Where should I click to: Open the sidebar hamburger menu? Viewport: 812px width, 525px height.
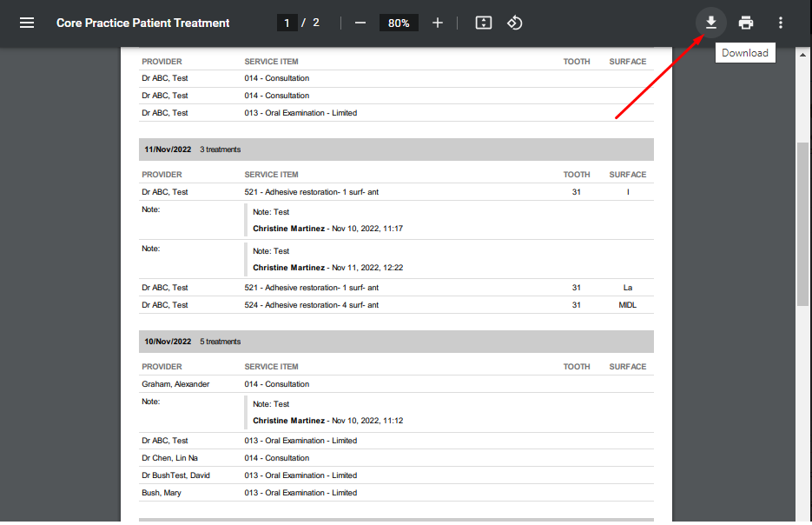[27, 23]
